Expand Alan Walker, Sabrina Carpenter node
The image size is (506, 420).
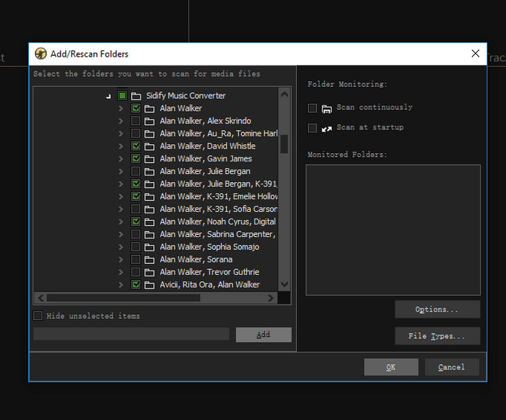(121, 235)
